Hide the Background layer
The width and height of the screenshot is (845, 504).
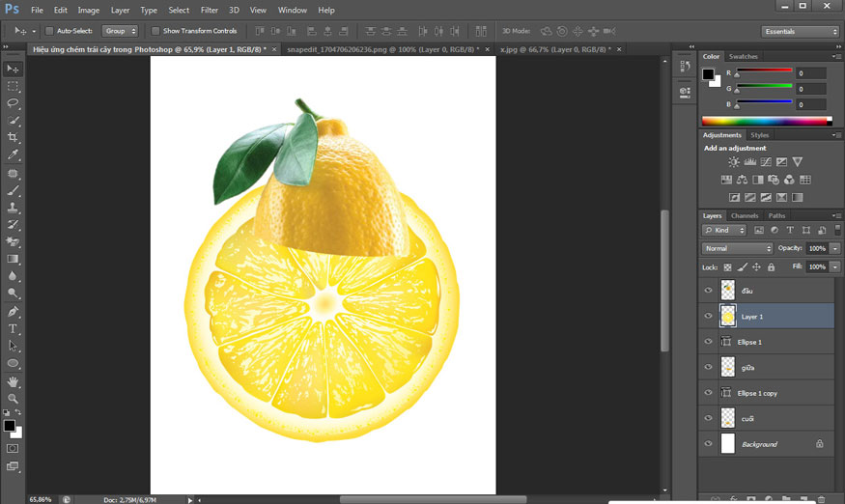(x=708, y=443)
